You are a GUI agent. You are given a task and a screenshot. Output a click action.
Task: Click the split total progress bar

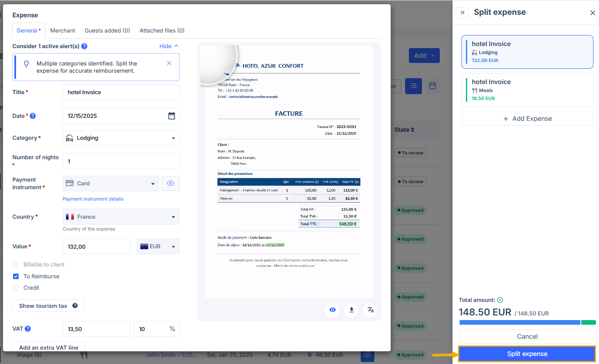tap(528, 323)
